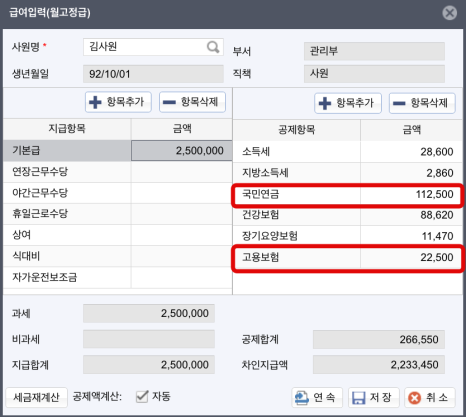Click the 지급합계 field

click(x=149, y=365)
